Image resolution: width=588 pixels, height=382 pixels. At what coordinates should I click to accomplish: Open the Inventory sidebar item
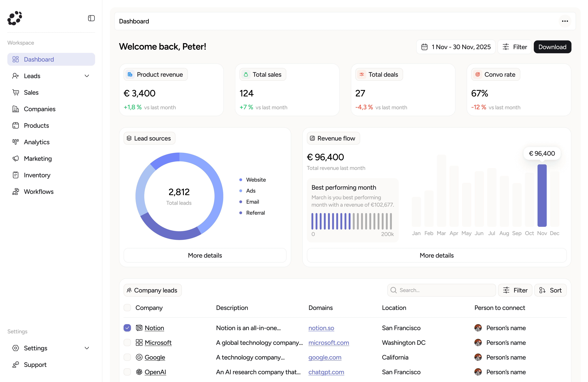37,175
